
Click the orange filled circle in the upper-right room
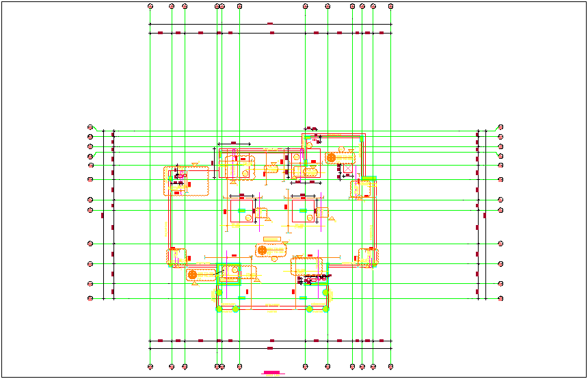coord(331,157)
